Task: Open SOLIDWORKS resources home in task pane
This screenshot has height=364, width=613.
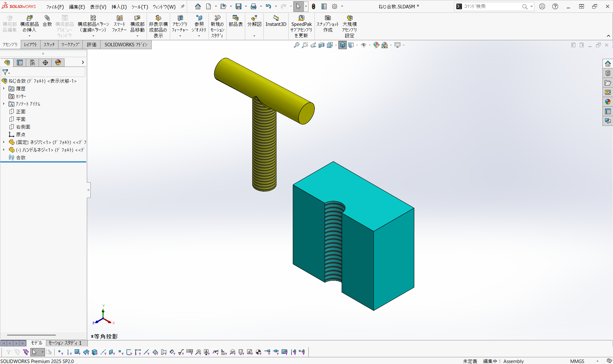Action: click(x=608, y=64)
